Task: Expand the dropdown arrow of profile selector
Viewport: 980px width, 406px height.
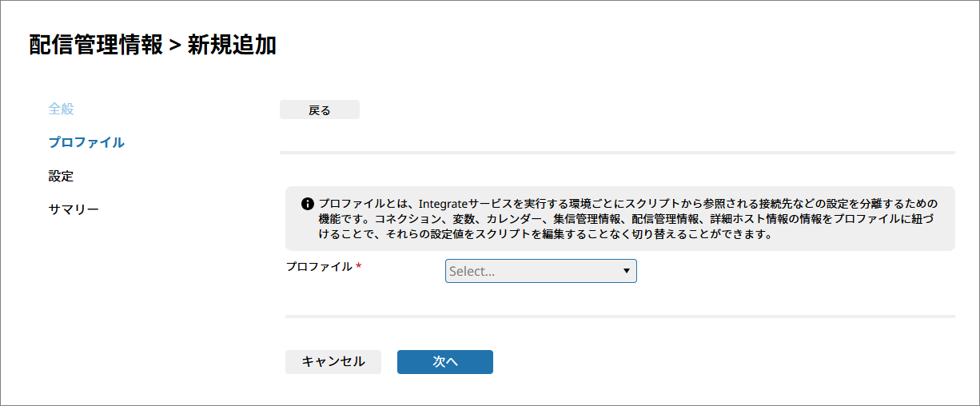Action: [626, 271]
